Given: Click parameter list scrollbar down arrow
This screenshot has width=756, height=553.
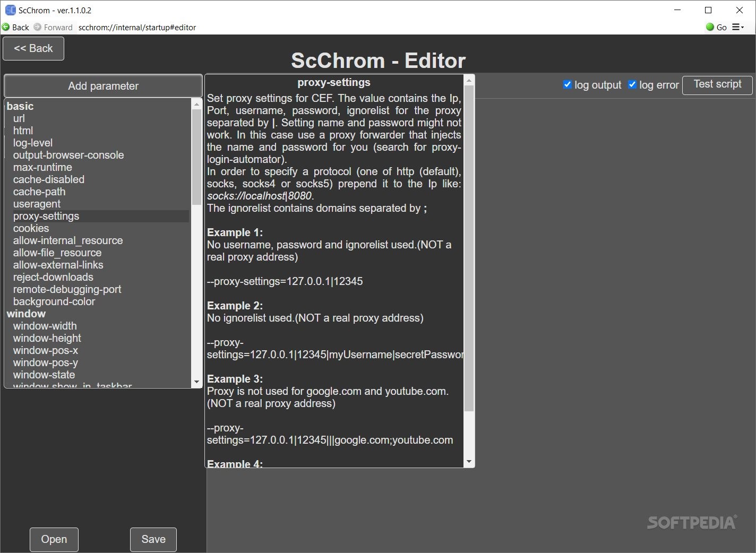Looking at the screenshot, I should coord(196,382).
